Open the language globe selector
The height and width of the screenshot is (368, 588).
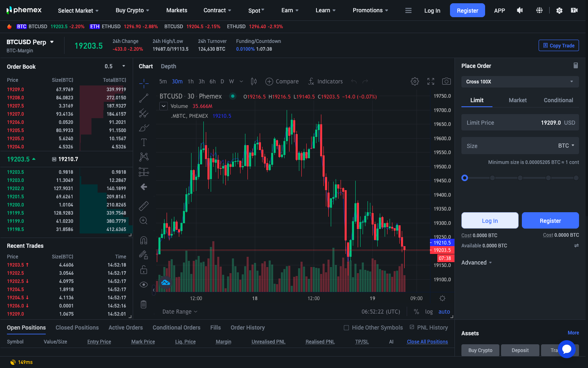pyautogui.click(x=539, y=10)
